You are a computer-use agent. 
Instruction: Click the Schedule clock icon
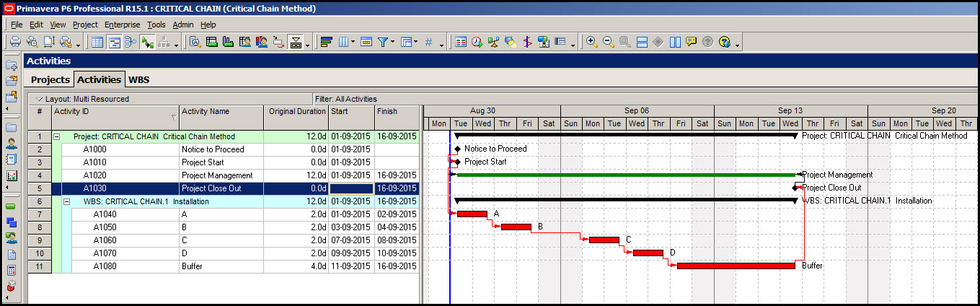pos(477,42)
